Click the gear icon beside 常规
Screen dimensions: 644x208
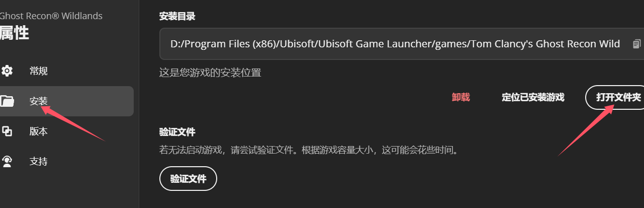(x=7, y=71)
